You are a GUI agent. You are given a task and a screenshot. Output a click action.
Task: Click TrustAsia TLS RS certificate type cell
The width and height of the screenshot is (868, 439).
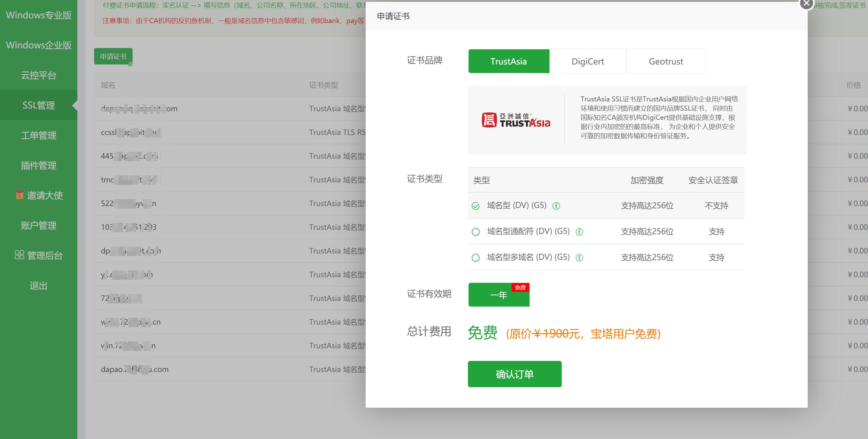[x=337, y=132]
